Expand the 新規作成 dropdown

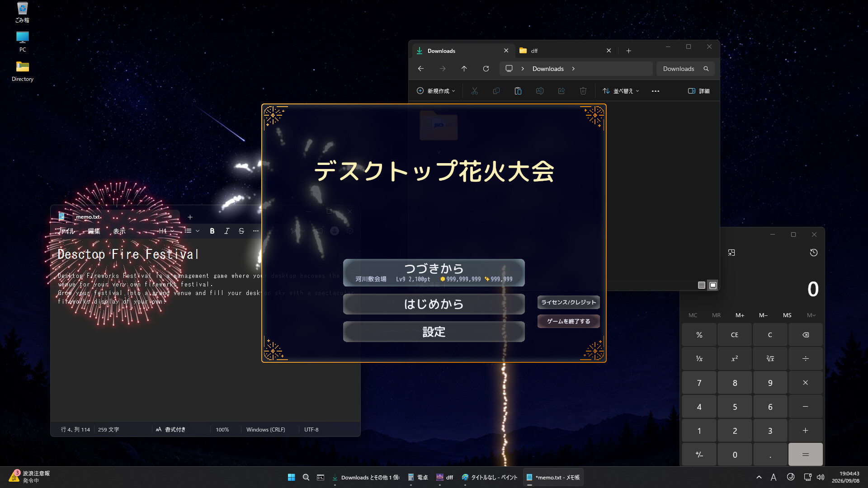pyautogui.click(x=436, y=91)
